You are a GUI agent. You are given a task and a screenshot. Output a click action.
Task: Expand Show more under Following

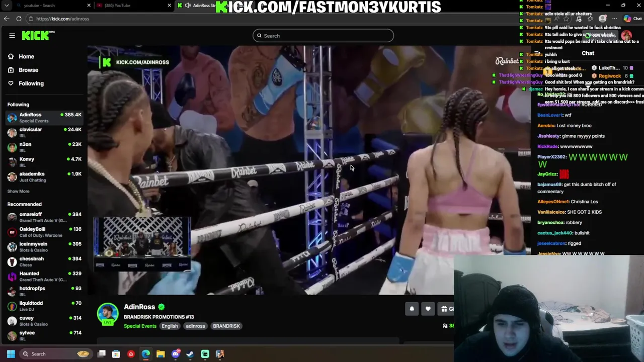pos(18,191)
